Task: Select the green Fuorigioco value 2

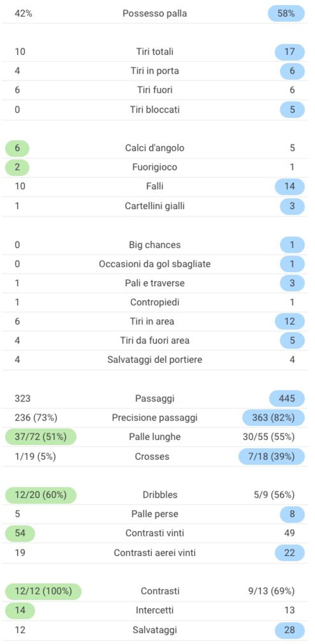Action: point(17,167)
